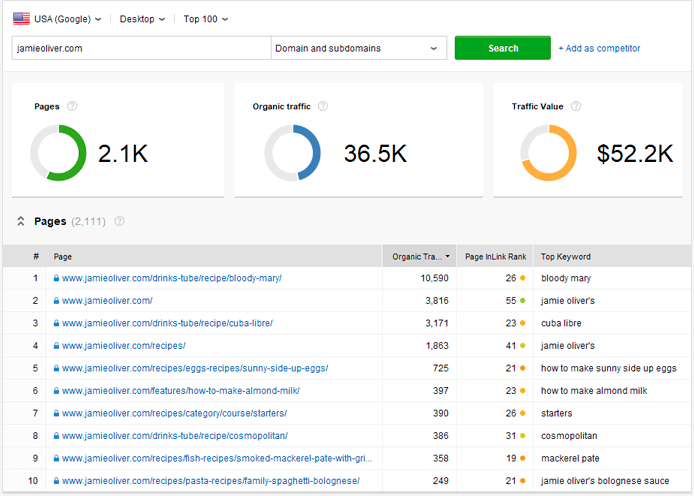The height and width of the screenshot is (496, 694).
Task: Click the 36.5K organic traffic total
Action: point(375,154)
